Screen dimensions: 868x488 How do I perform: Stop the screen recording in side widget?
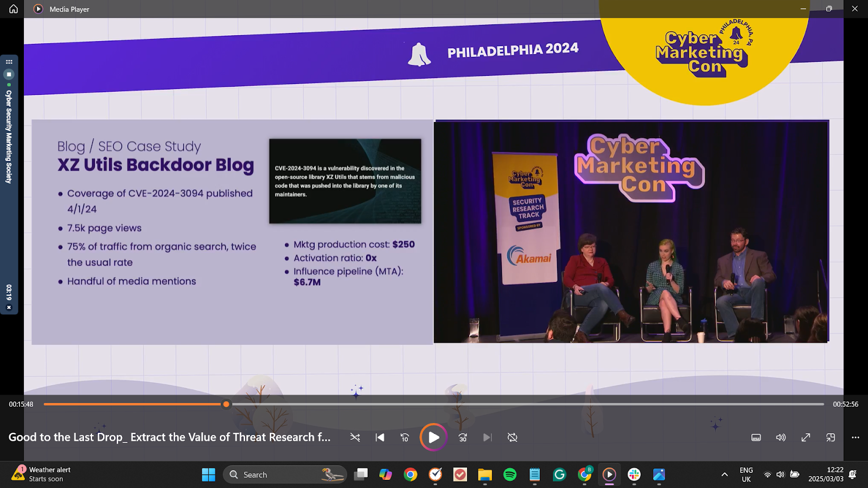(9, 74)
